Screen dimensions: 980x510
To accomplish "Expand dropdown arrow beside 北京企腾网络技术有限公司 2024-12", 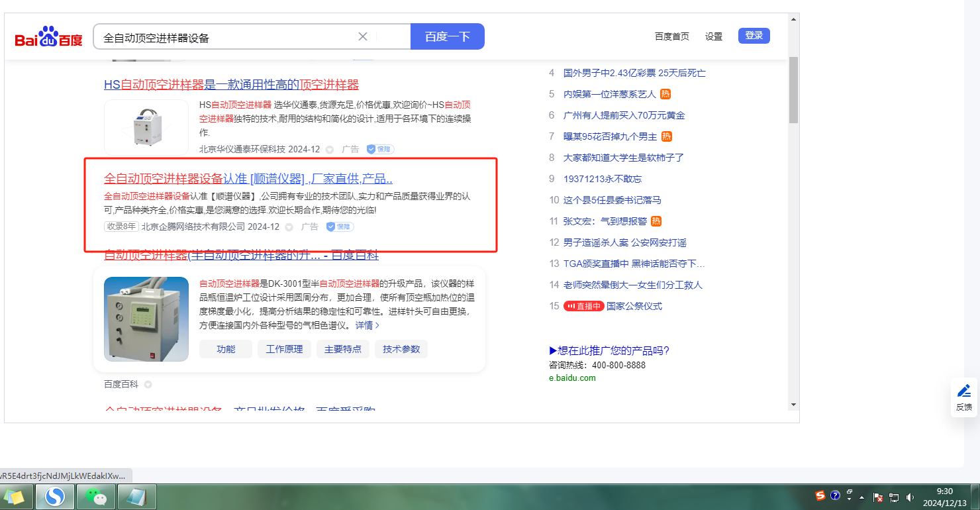I will [289, 227].
